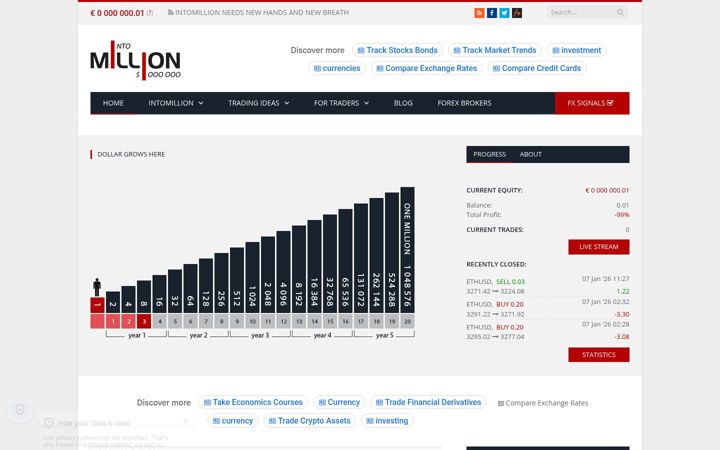Viewport: 720px width, 450px height.
Task: Open the RSS feed icon
Action: pos(479,13)
